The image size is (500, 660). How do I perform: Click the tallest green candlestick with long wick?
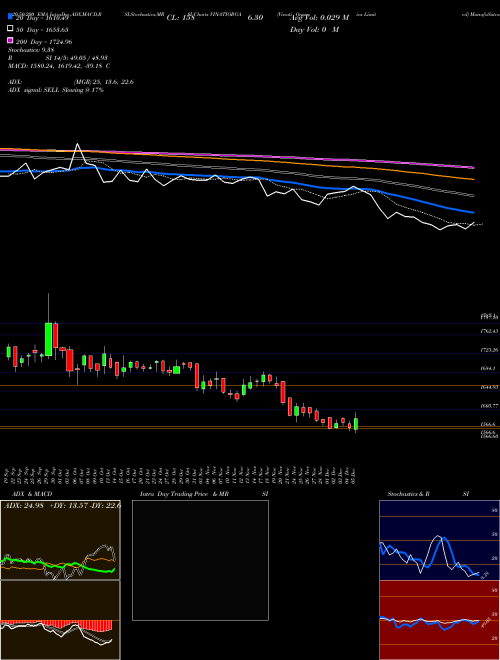(48, 339)
